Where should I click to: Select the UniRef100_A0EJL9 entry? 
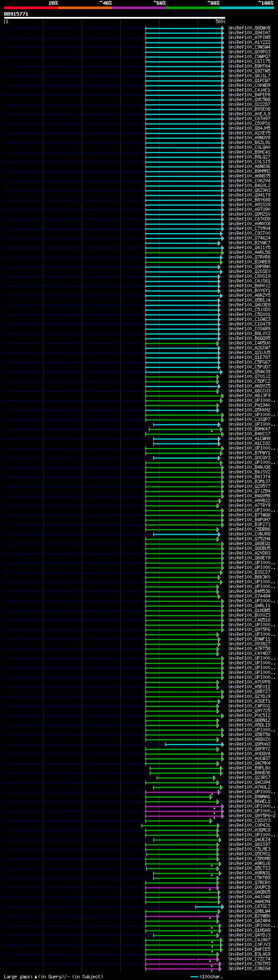point(249,114)
